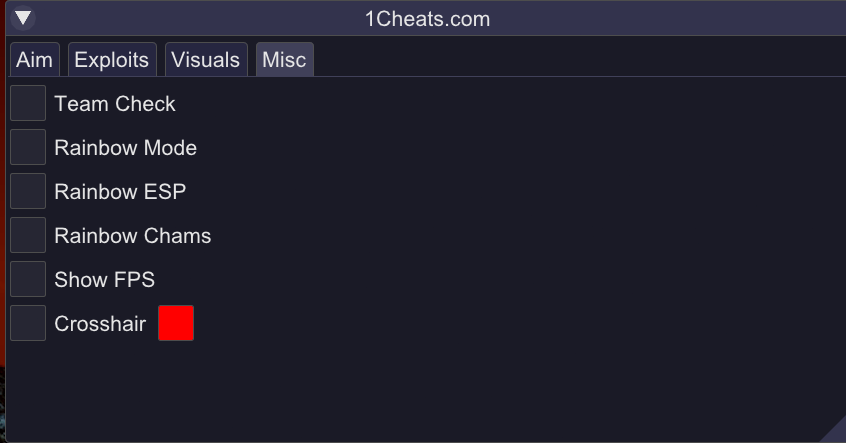Open the red Crosshair color picker
This screenshot has height=443, width=846.
[x=176, y=323]
